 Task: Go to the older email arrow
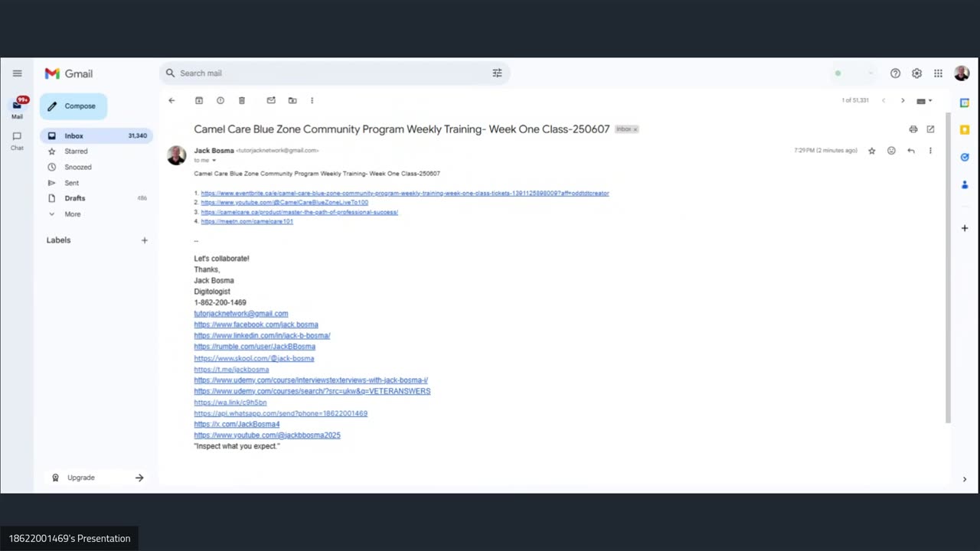pos(903,100)
